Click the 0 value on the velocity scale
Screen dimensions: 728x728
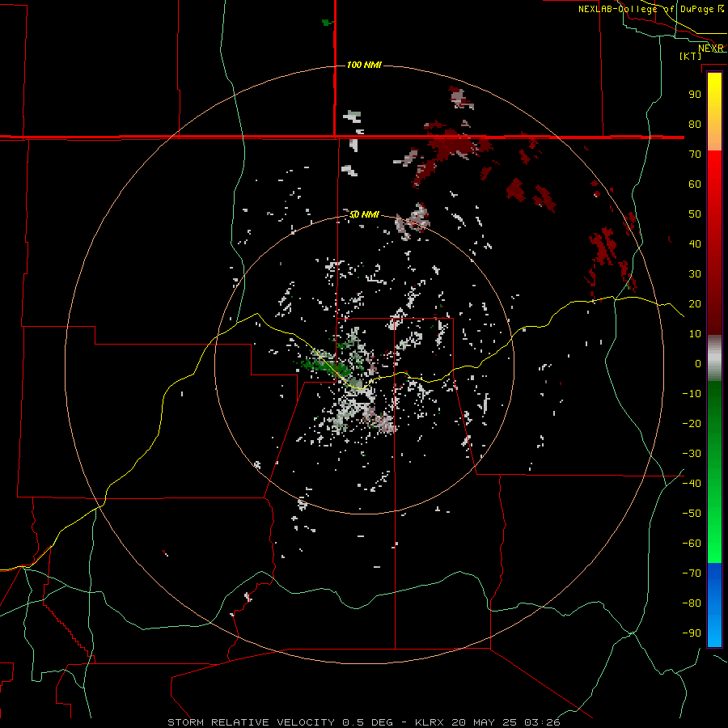698,364
